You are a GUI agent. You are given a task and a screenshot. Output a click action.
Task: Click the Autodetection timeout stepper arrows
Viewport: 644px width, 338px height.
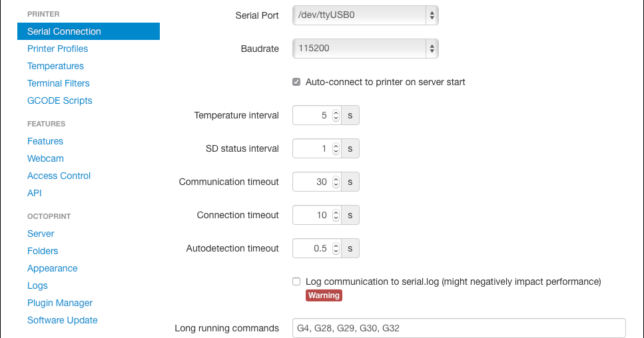point(336,248)
